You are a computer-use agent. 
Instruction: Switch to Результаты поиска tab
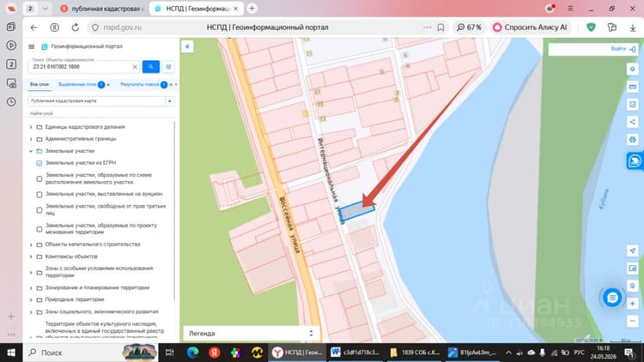coord(140,85)
